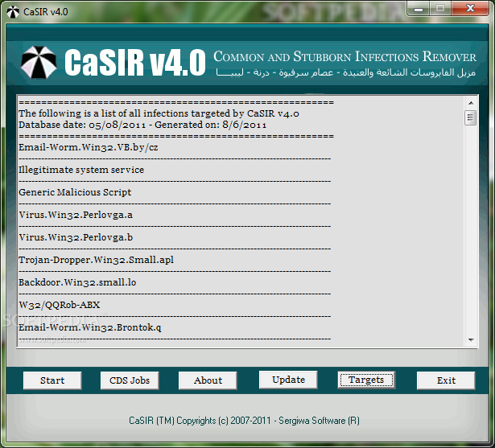
Task: Click the Sergiwa Software copyright text
Action: point(244,421)
